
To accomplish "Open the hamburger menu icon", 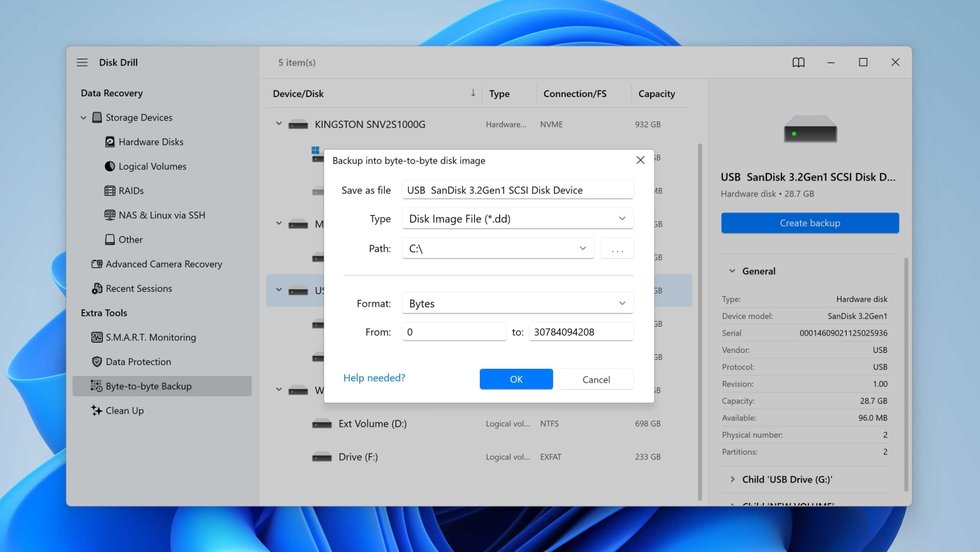I will tap(82, 63).
